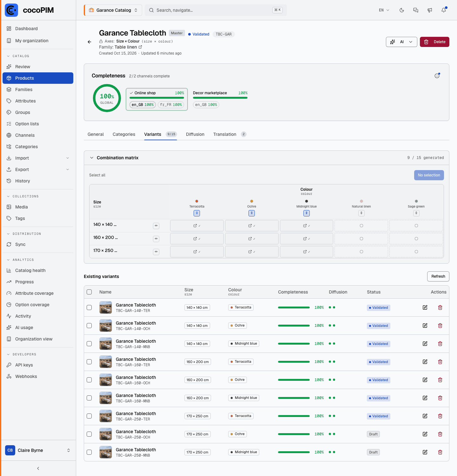Open the EN language dropdown
The image size is (457, 476).
tap(384, 10)
